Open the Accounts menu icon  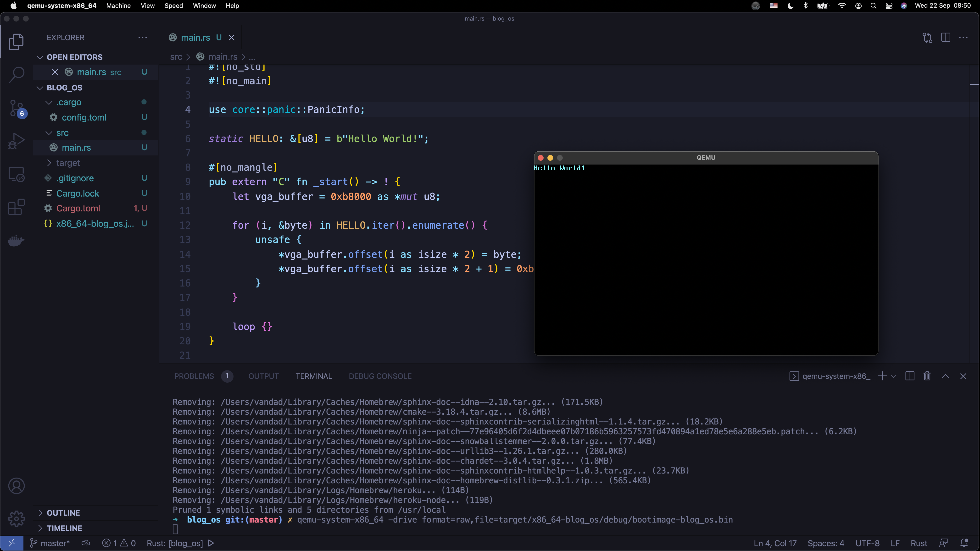click(x=16, y=486)
